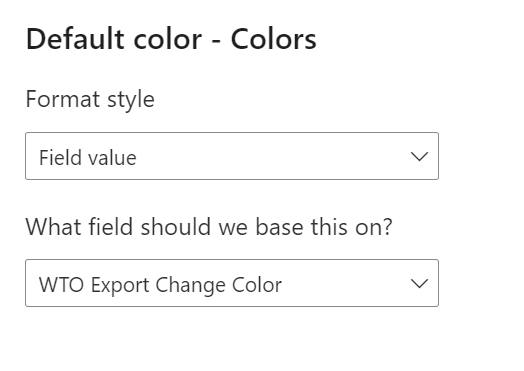Click the word 'Colors' in the heading

click(273, 39)
